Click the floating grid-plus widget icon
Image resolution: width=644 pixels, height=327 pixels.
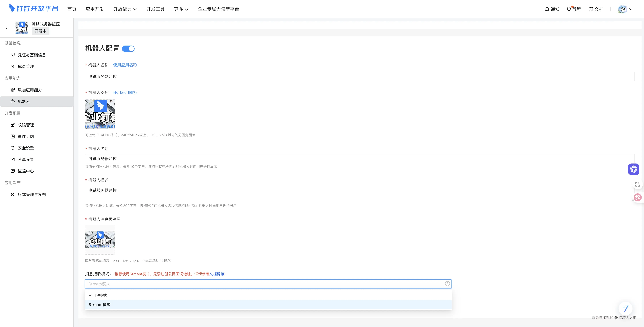pyautogui.click(x=637, y=184)
